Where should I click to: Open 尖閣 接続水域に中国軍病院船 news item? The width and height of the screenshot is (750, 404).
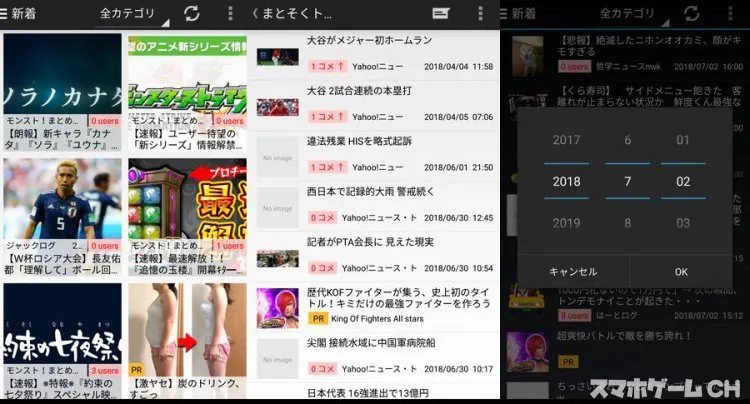pyautogui.click(x=374, y=357)
